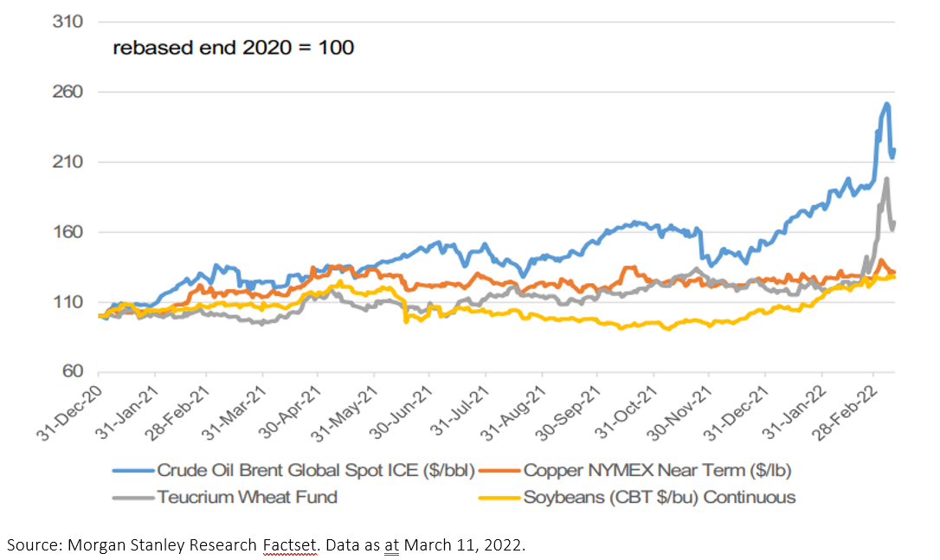The width and height of the screenshot is (940, 560).
Task: Click the crude oil peak above 250
Action: pos(886,105)
